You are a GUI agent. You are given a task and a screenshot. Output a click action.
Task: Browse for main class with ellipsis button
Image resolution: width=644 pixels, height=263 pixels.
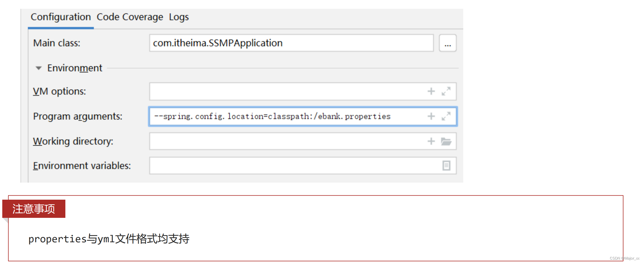(448, 43)
